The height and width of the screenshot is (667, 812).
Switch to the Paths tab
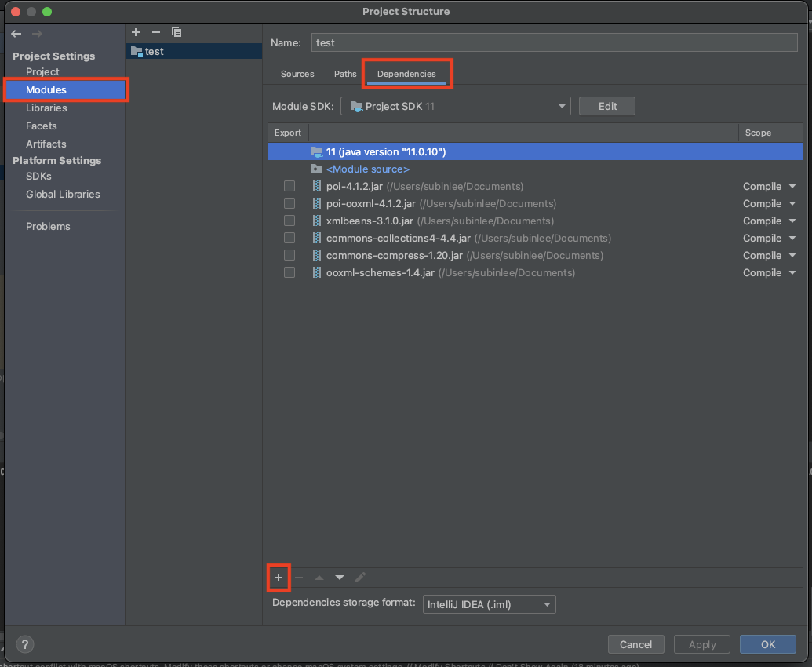coord(345,74)
